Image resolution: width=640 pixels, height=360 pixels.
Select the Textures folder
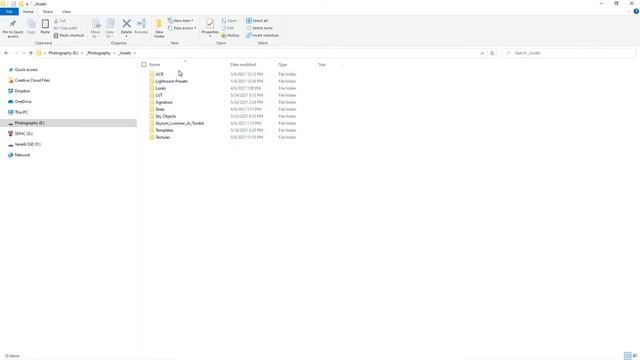[162, 137]
